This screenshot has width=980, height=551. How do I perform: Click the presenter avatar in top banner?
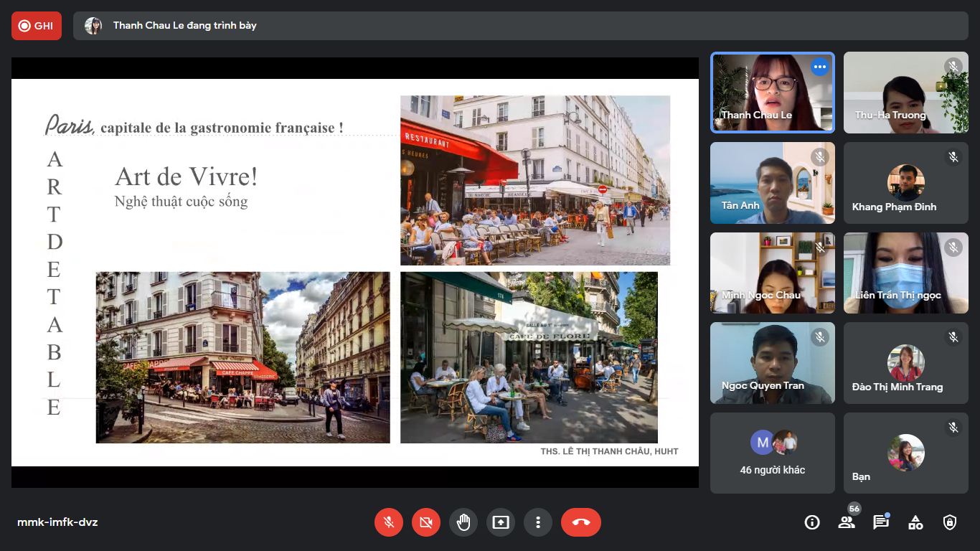(93, 26)
